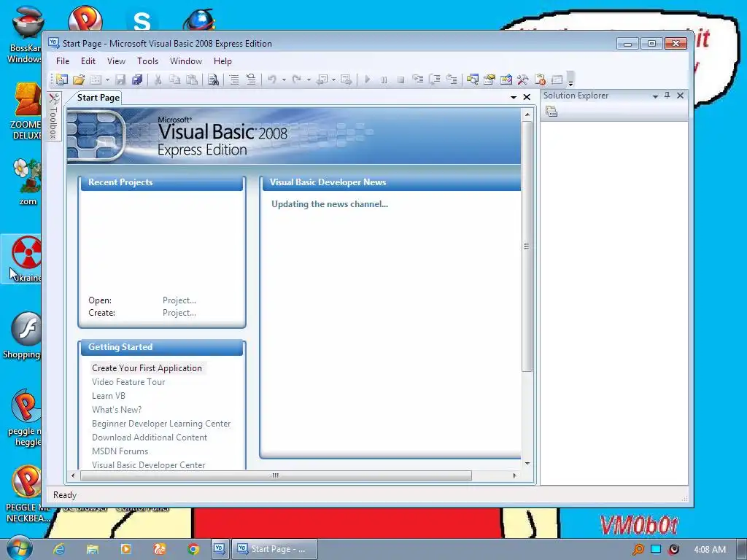The width and height of the screenshot is (747, 560).
Task: Open the View menu
Action: tap(116, 61)
